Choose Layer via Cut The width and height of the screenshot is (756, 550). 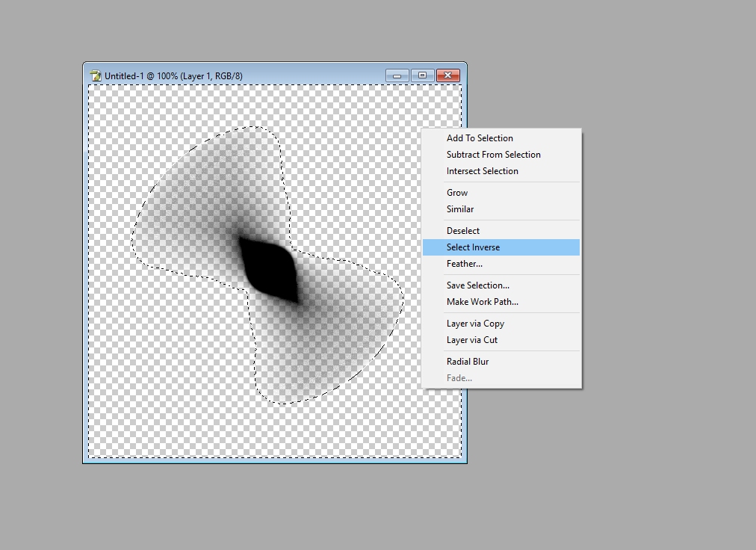click(x=501, y=340)
